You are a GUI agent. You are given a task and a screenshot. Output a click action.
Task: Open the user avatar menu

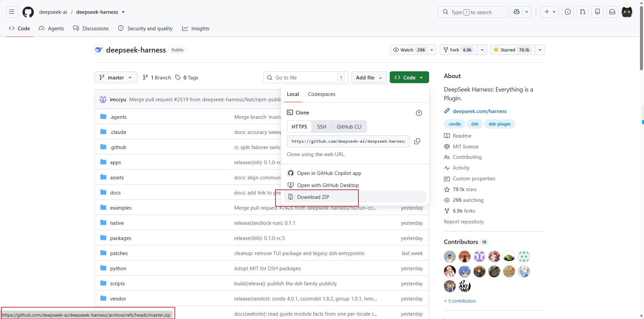point(627,12)
